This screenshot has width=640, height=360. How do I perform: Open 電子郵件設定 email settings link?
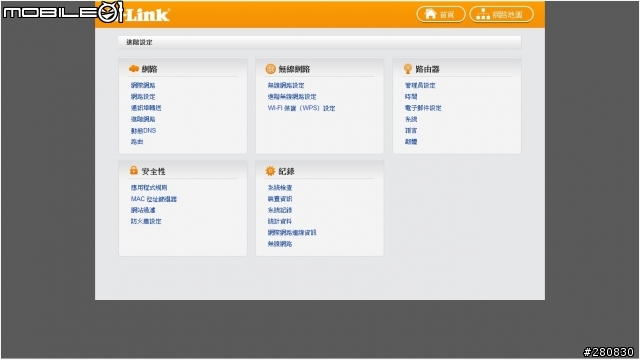423,108
